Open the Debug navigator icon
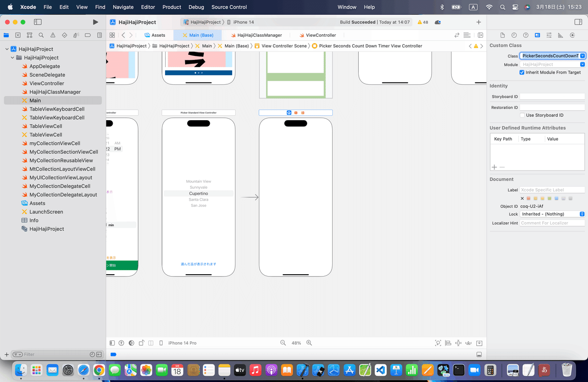Viewport: 588px width, 382px height. pyautogui.click(x=76, y=35)
